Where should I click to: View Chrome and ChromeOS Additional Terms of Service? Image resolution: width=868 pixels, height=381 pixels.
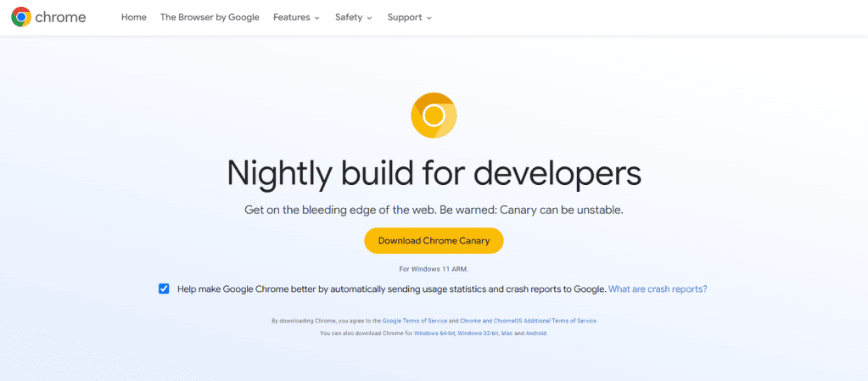click(528, 321)
